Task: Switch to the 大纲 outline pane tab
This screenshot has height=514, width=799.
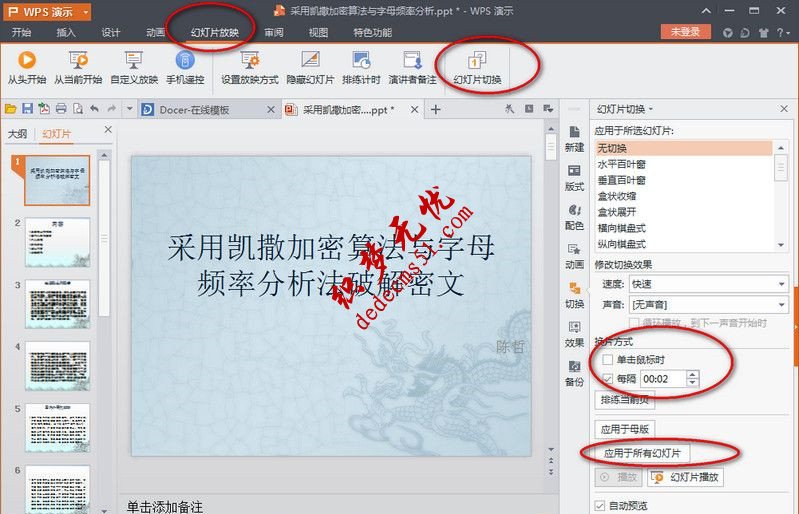Action: (17, 133)
